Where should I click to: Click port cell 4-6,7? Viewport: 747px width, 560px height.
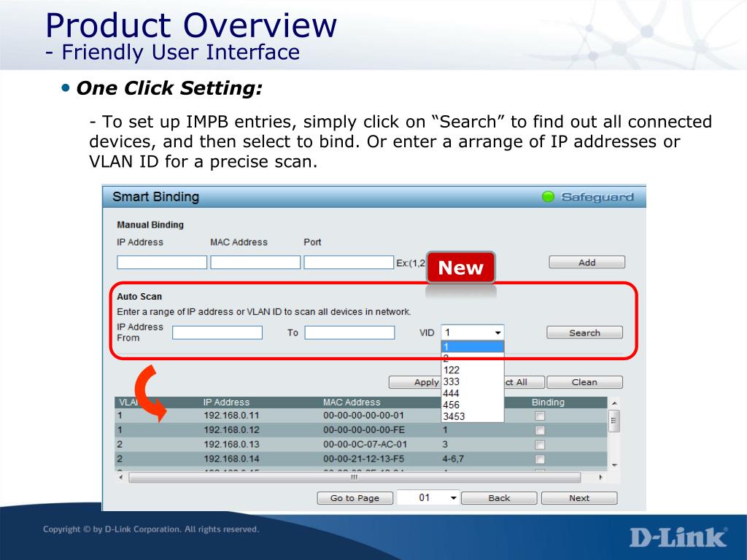(453, 459)
